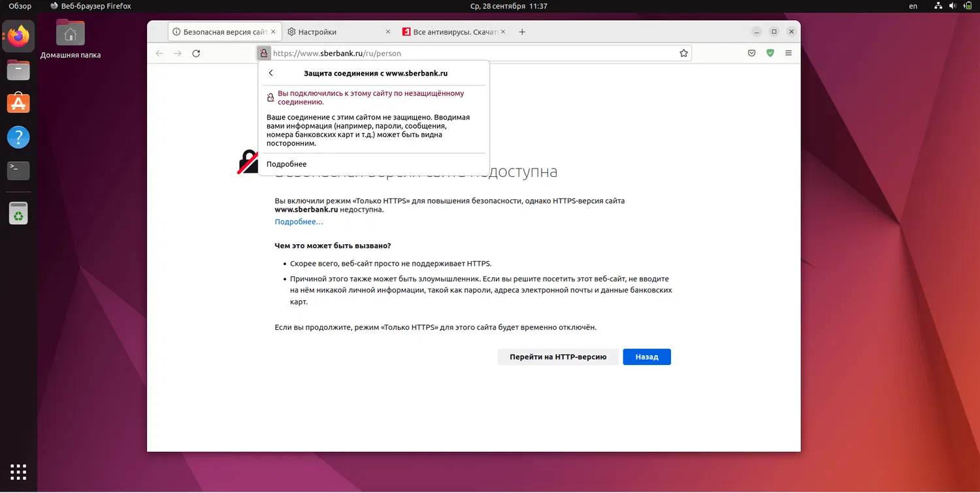Open Ubuntu Software from the dock
The width and height of the screenshot is (980, 493).
(18, 103)
